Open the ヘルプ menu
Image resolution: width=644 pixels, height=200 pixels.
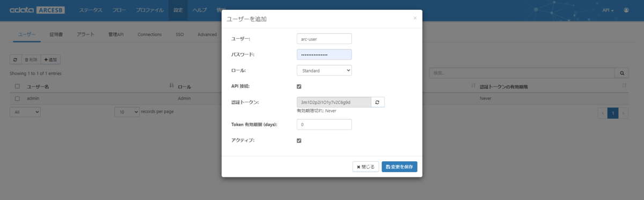click(200, 10)
